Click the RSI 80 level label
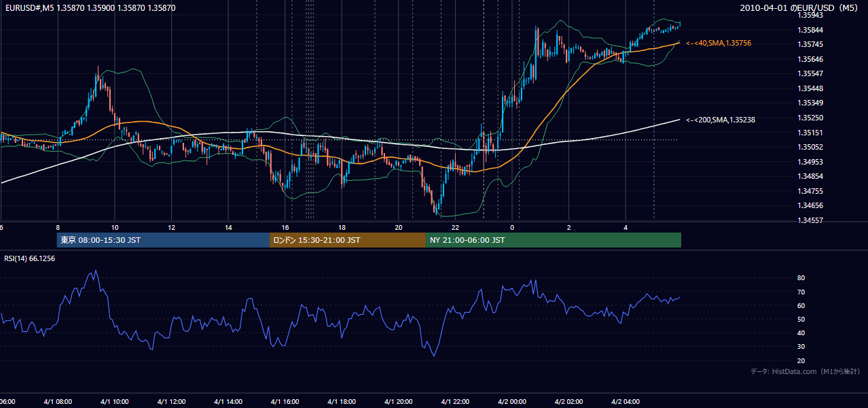868x408 pixels. (801, 278)
